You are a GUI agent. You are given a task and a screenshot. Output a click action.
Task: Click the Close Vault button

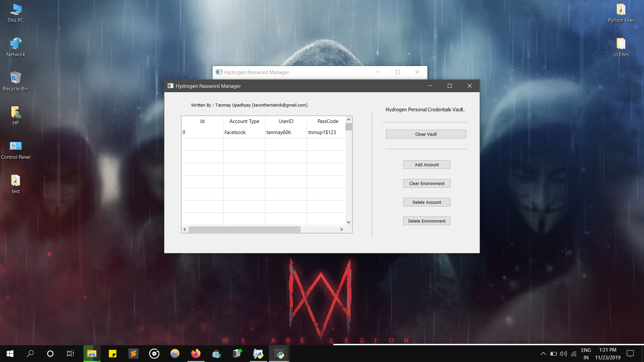tap(426, 134)
